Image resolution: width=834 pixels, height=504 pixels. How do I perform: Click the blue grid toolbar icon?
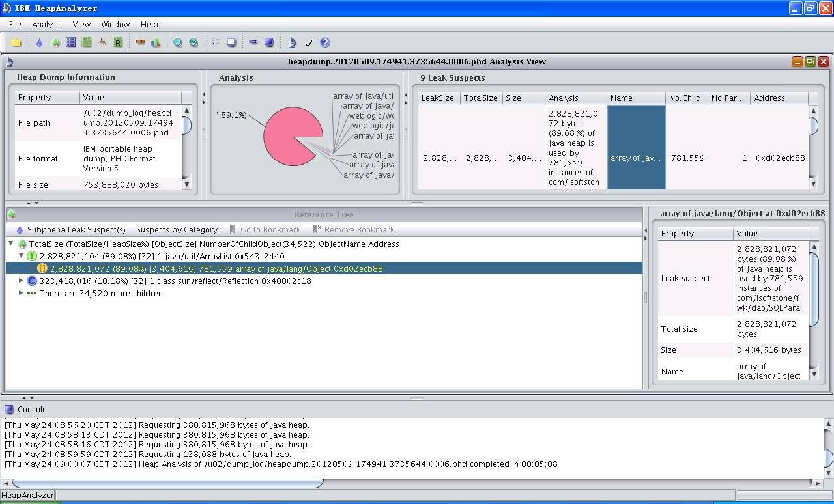pyautogui.click(x=71, y=42)
